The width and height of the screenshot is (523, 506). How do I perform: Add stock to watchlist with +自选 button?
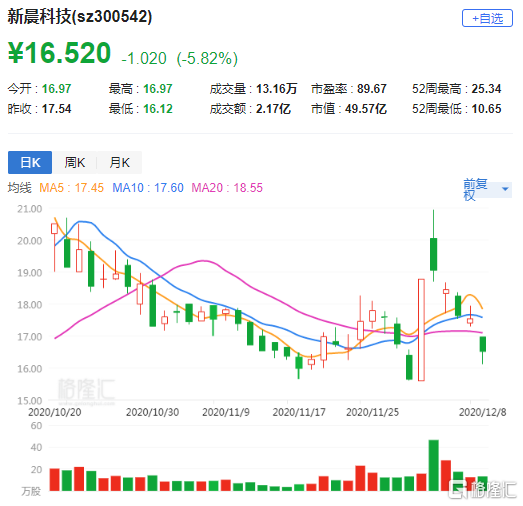pyautogui.click(x=487, y=18)
